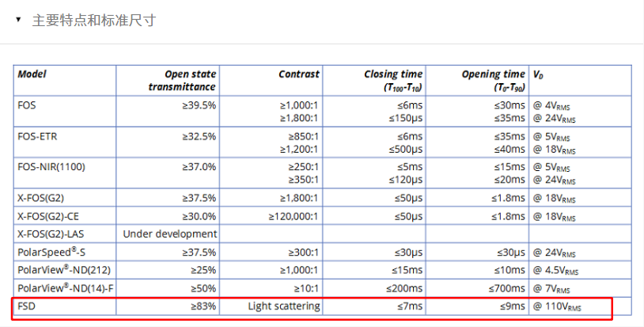The height and width of the screenshot is (327, 644).
Task: Click the ≤30µs opening time for PolarSpeed-S
Action: (511, 252)
